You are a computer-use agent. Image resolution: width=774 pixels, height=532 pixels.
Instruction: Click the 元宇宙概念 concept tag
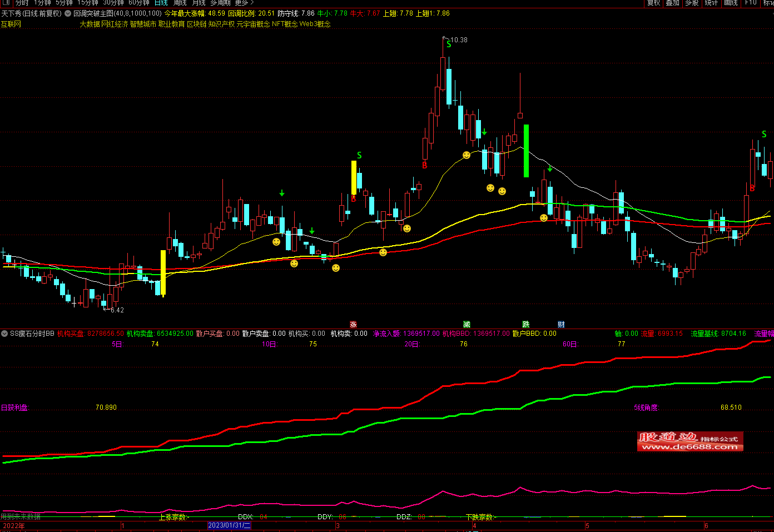click(x=254, y=24)
